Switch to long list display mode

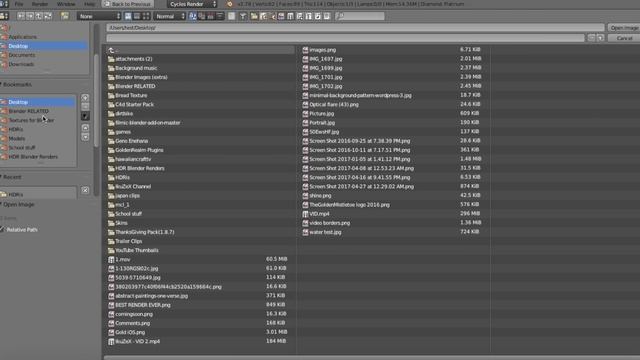pyautogui.click(x=137, y=16)
